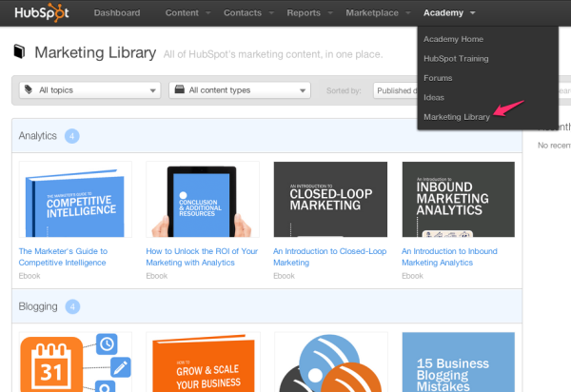
Task: Open the Grow & Scale Your Business thumbnail
Action: pos(203,362)
